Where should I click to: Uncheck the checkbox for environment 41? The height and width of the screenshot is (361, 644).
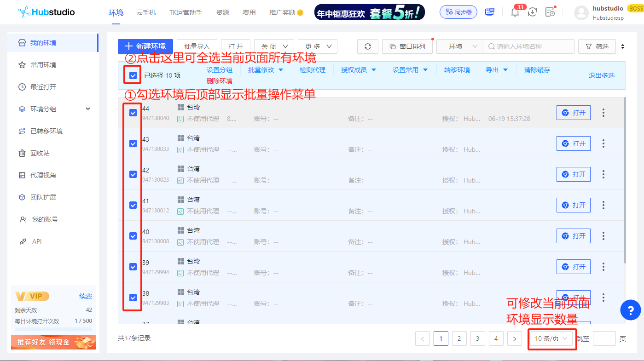133,205
